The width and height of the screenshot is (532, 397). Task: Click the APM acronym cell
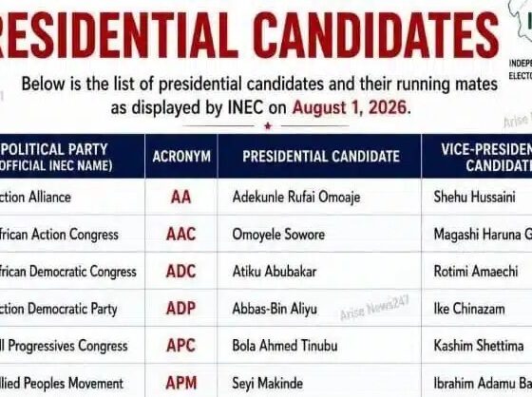click(181, 383)
